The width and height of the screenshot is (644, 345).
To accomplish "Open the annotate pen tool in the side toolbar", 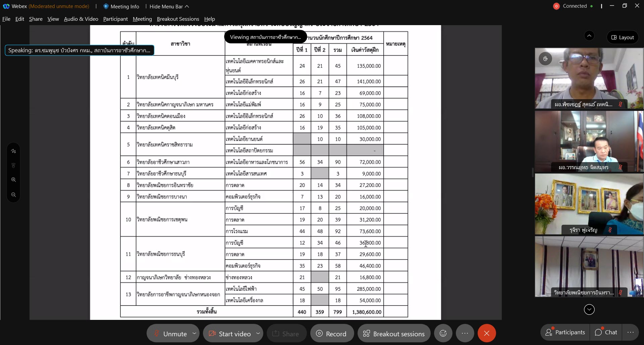I will (x=13, y=151).
